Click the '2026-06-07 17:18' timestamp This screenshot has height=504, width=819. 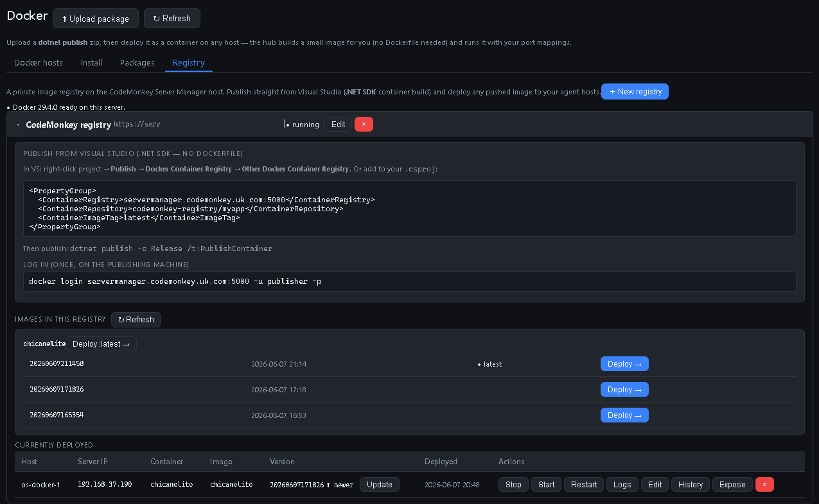(279, 390)
